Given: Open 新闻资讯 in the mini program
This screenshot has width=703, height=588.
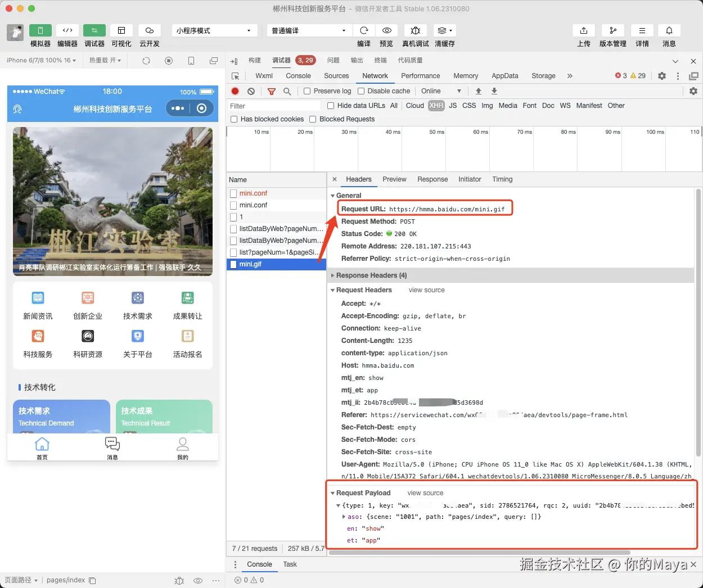Looking at the screenshot, I should [38, 305].
